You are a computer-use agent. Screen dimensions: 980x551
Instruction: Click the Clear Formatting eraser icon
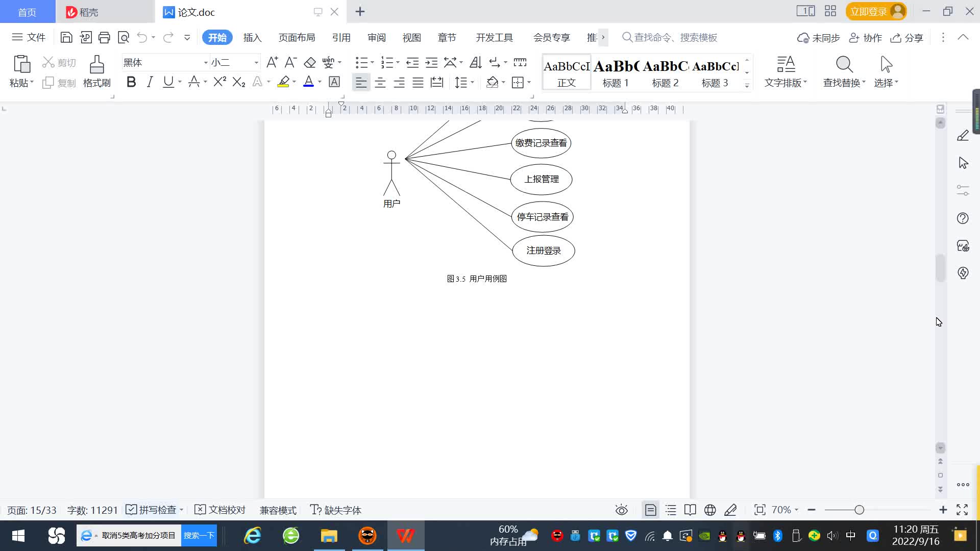click(309, 62)
